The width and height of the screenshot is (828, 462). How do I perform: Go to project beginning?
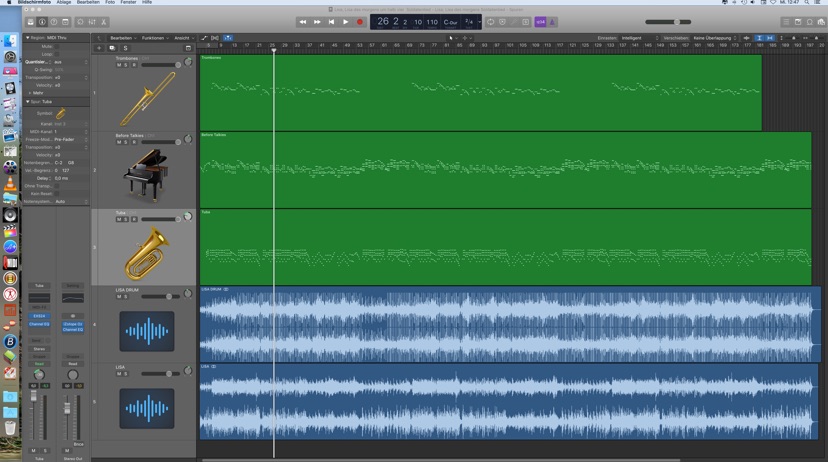331,22
